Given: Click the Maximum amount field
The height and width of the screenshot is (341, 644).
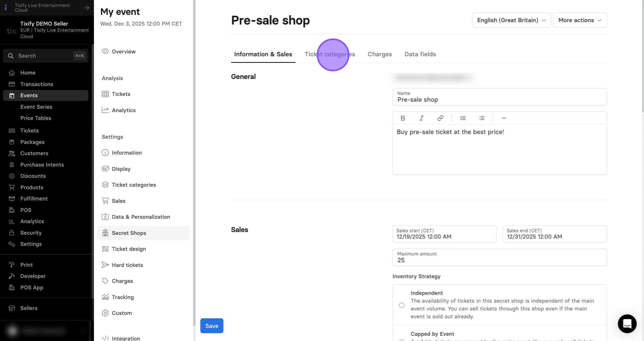Looking at the screenshot, I should pyautogui.click(x=499, y=257).
